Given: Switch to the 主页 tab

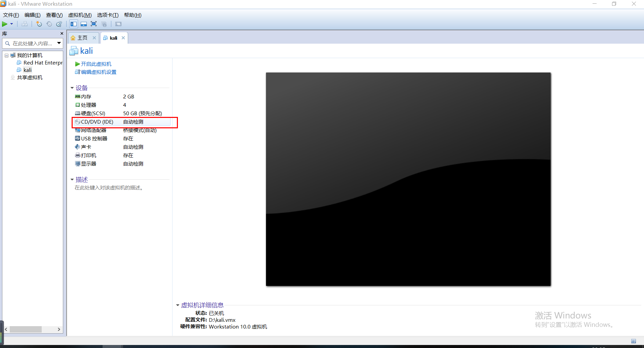Looking at the screenshot, I should [82, 38].
